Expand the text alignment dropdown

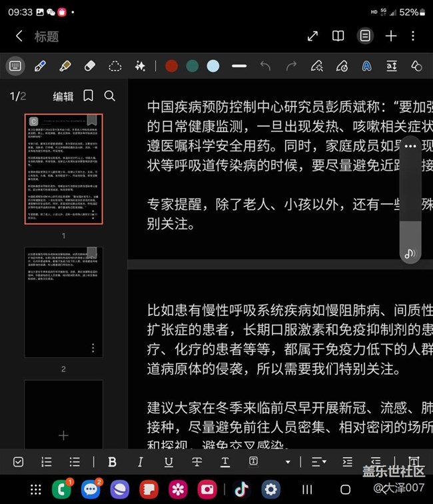(319, 461)
